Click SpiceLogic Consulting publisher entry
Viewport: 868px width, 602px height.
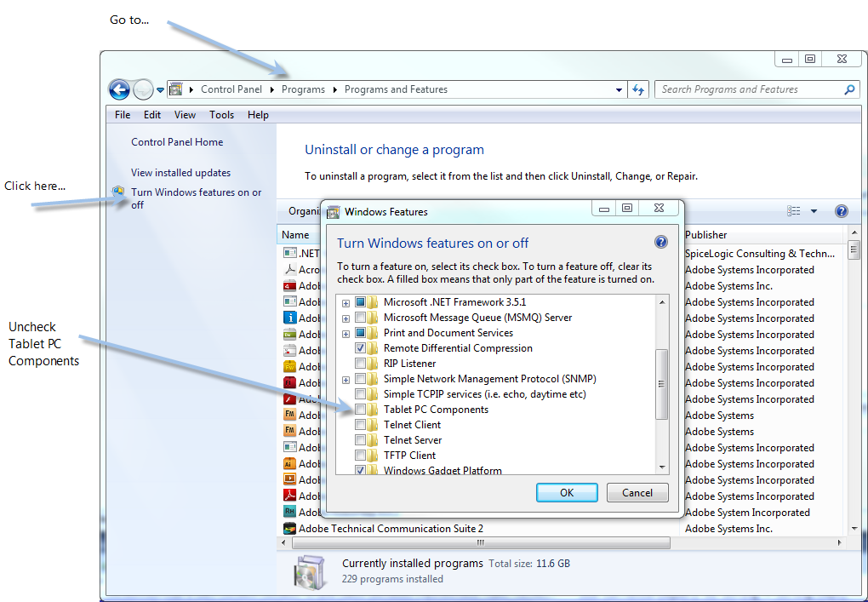(759, 254)
